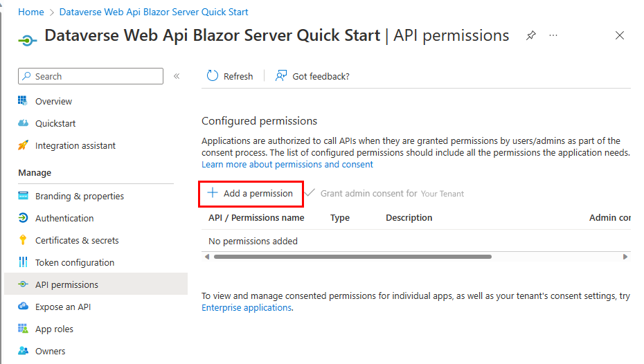The width and height of the screenshot is (644, 364).
Task: Open Learn more about permissions and consent link
Action: tap(287, 165)
